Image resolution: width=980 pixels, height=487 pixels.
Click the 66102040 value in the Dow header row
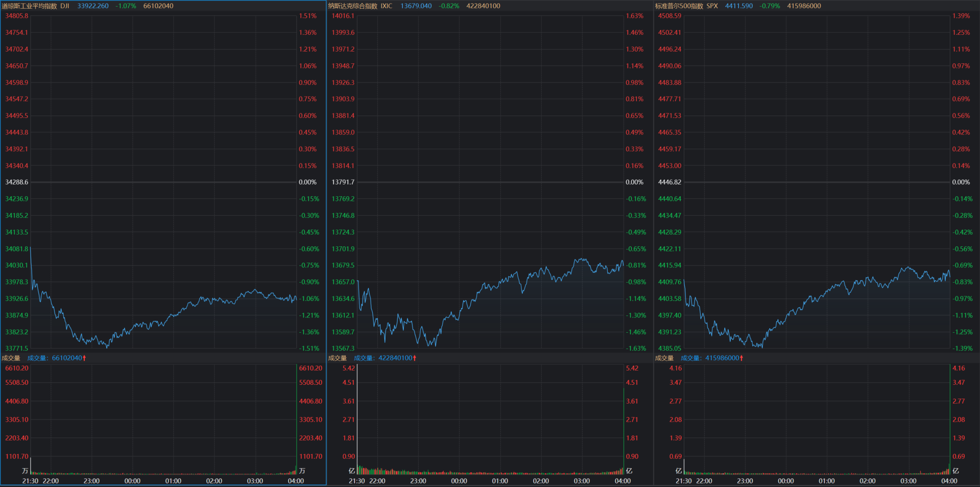pyautogui.click(x=158, y=6)
